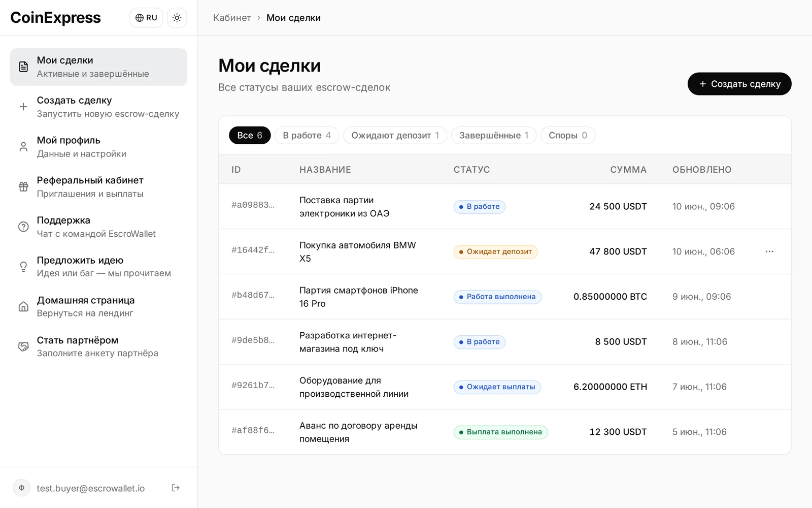Click the user icon beside Мой профиль
This screenshot has width=812, height=508.
[23, 147]
